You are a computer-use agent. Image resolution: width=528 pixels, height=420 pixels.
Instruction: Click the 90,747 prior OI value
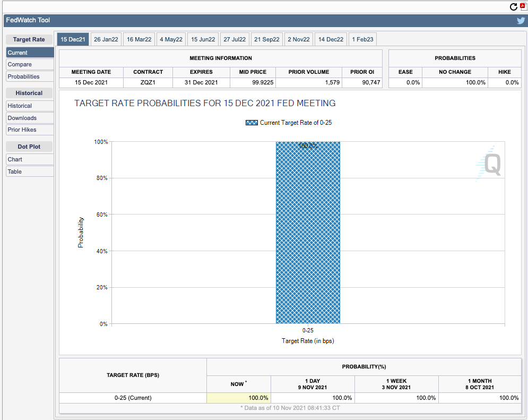(371, 82)
